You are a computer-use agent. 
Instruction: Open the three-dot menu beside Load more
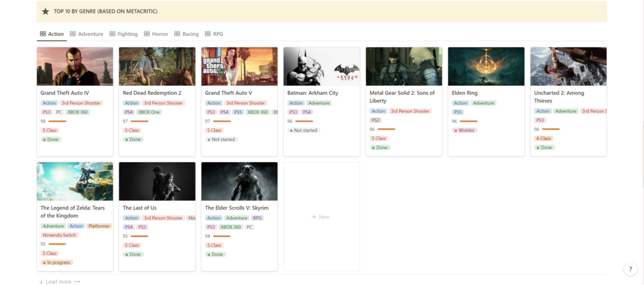click(x=77, y=282)
